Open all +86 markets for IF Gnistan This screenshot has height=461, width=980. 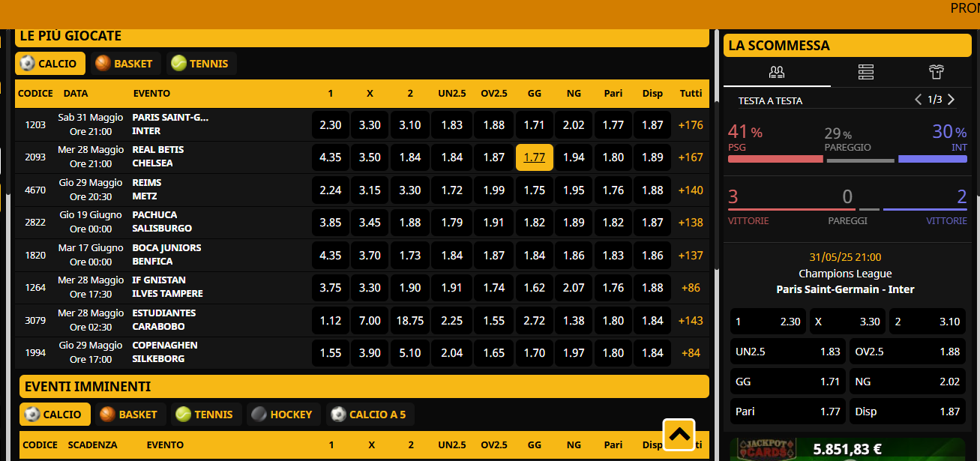pyautogui.click(x=691, y=288)
